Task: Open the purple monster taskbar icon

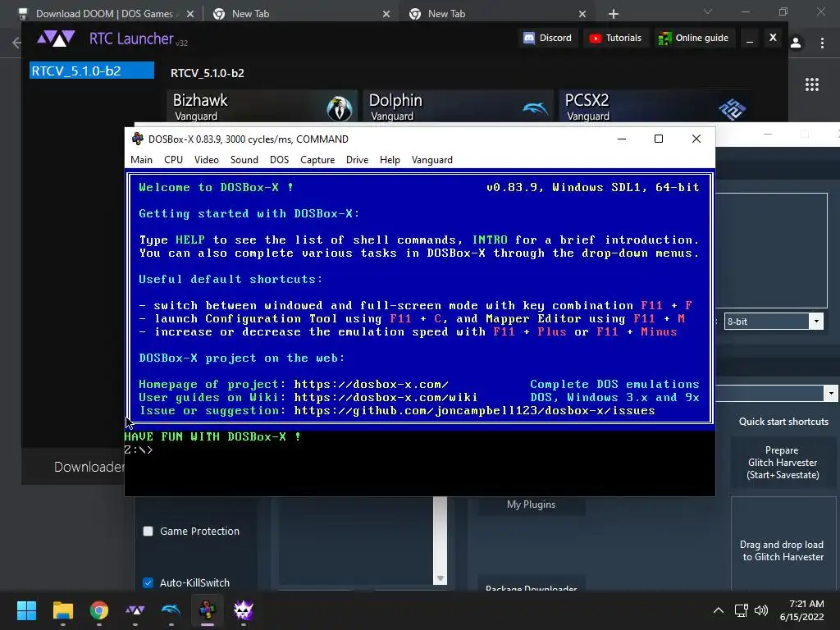Action: [243, 610]
